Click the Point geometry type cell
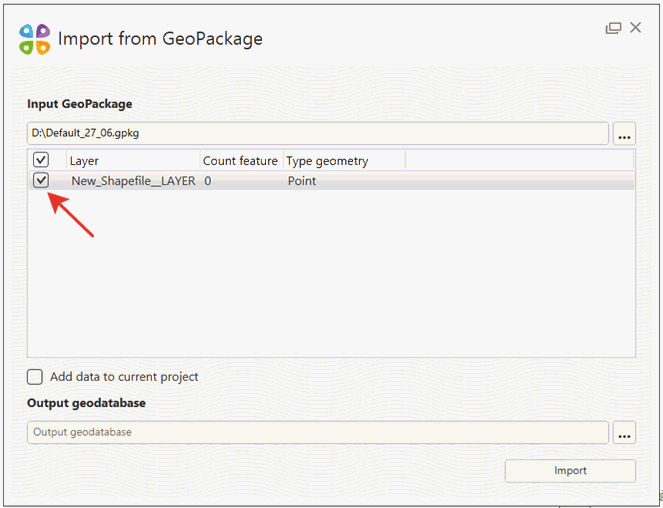Screen dimensions: 663x508 [302, 181]
